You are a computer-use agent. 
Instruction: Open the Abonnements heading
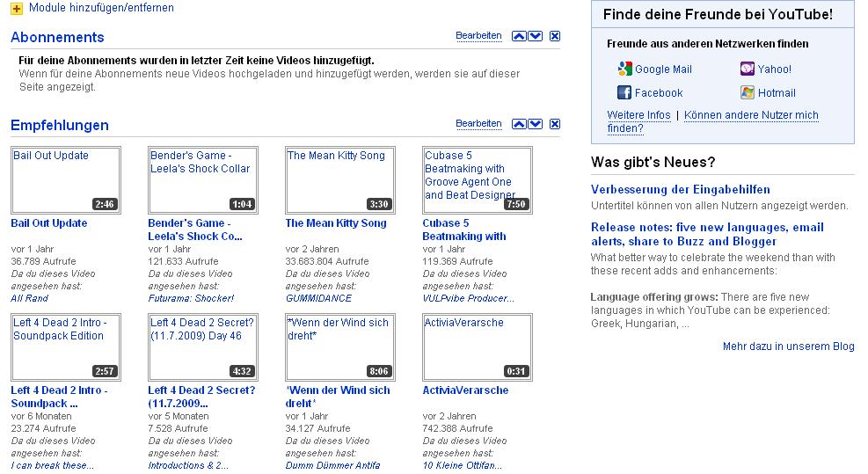(x=57, y=37)
